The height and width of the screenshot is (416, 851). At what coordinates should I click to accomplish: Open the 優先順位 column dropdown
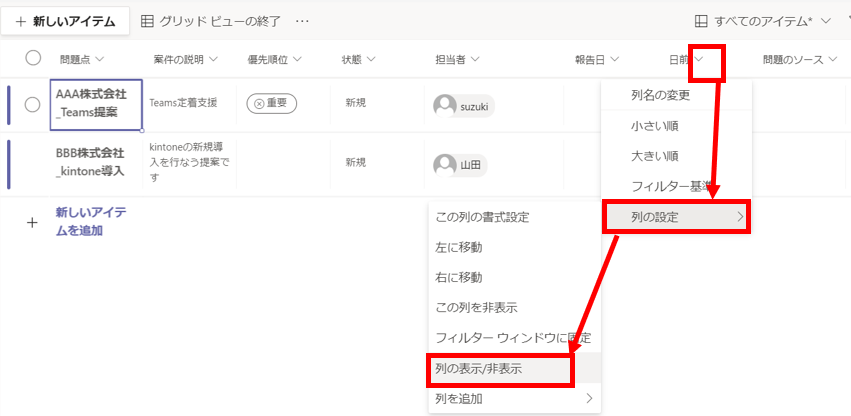296,60
